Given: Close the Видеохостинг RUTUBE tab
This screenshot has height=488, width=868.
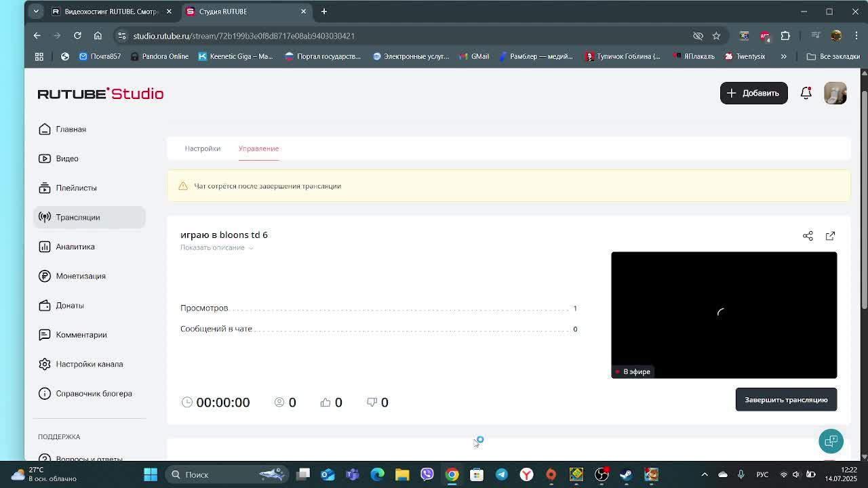Looking at the screenshot, I should [x=168, y=12].
